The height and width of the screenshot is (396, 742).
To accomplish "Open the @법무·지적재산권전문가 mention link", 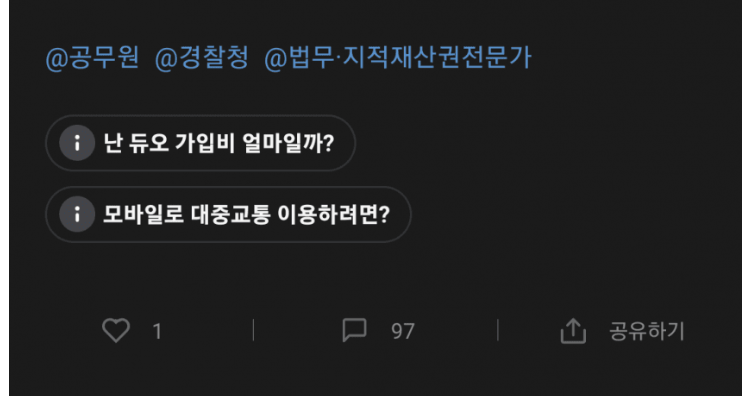I will pos(398,59).
